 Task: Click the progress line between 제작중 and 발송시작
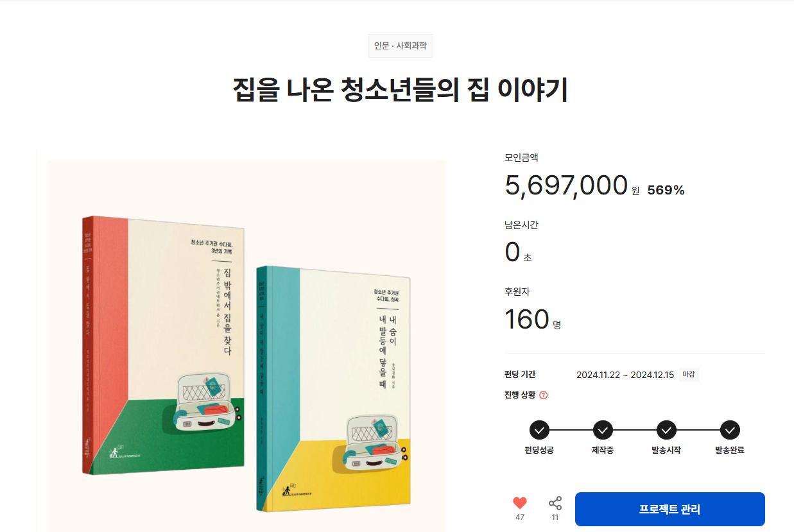(x=635, y=430)
